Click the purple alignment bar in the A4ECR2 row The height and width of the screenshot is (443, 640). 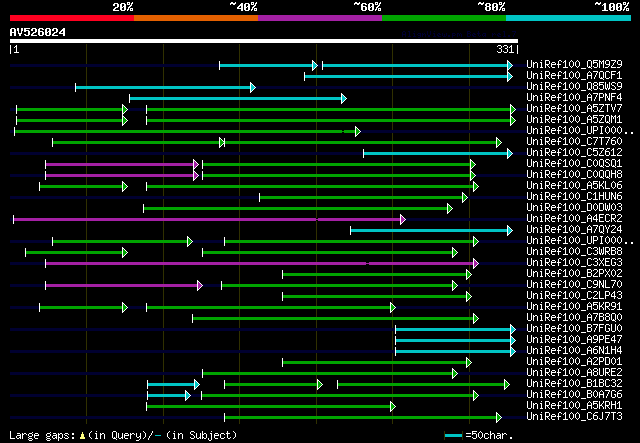click(x=209, y=220)
